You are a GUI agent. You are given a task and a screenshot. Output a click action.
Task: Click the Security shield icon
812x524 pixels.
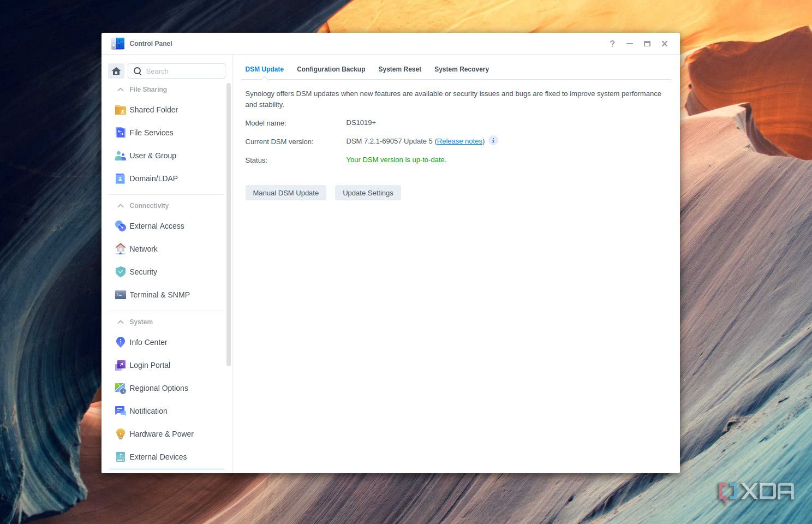pyautogui.click(x=121, y=272)
